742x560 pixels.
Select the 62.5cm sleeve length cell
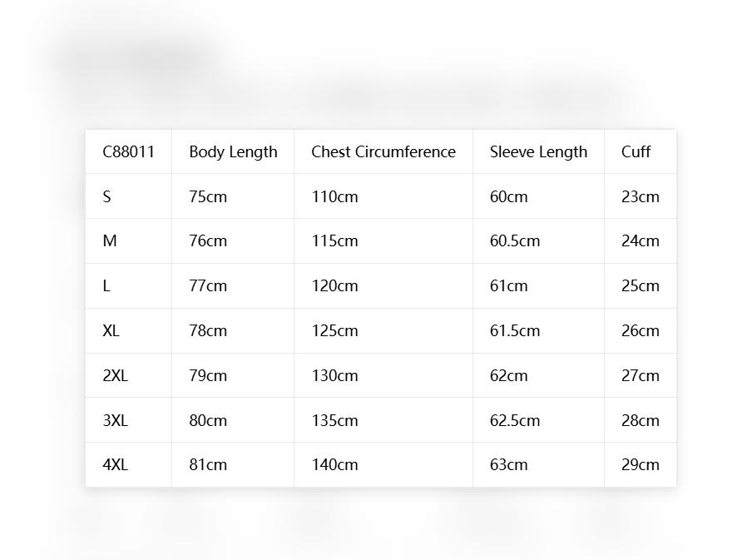[538, 420]
